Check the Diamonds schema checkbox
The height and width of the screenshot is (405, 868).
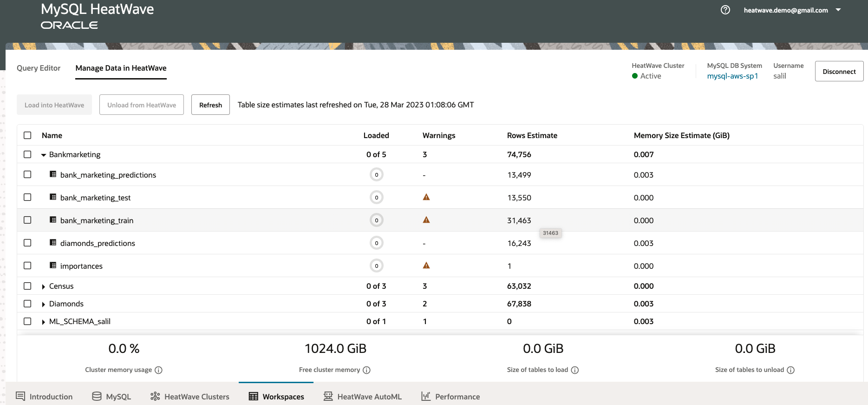click(27, 304)
